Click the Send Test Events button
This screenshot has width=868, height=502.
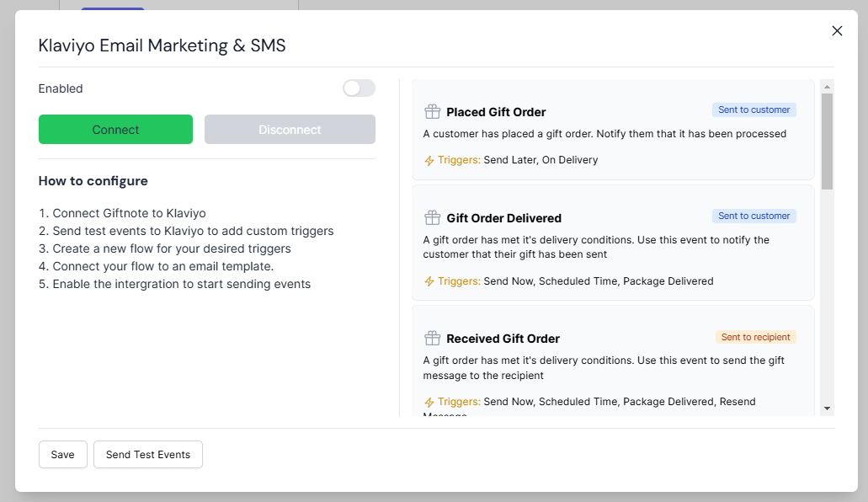tap(148, 454)
